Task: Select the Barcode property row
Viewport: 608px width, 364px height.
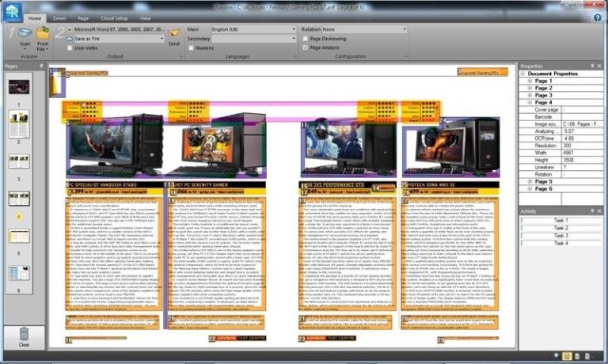Action: coord(560,116)
